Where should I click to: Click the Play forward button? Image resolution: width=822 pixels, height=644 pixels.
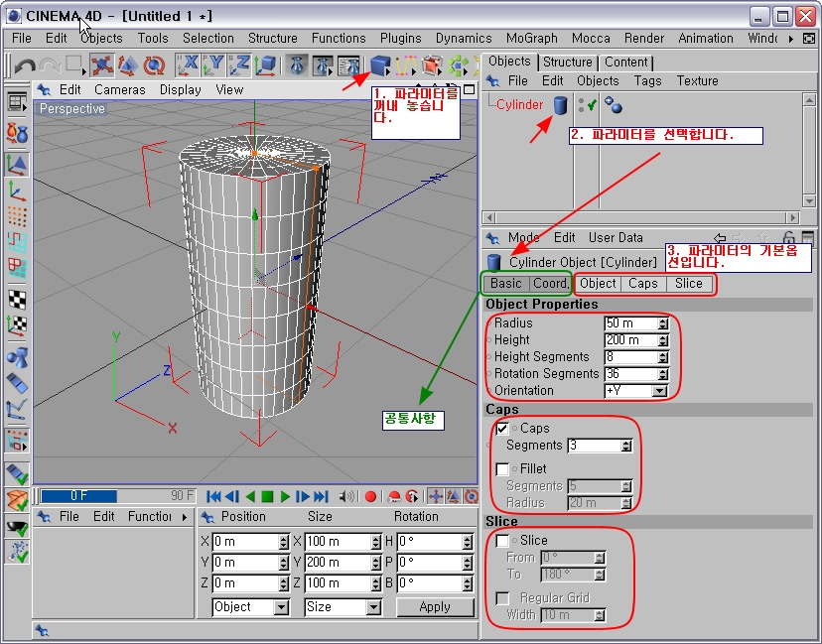point(285,496)
